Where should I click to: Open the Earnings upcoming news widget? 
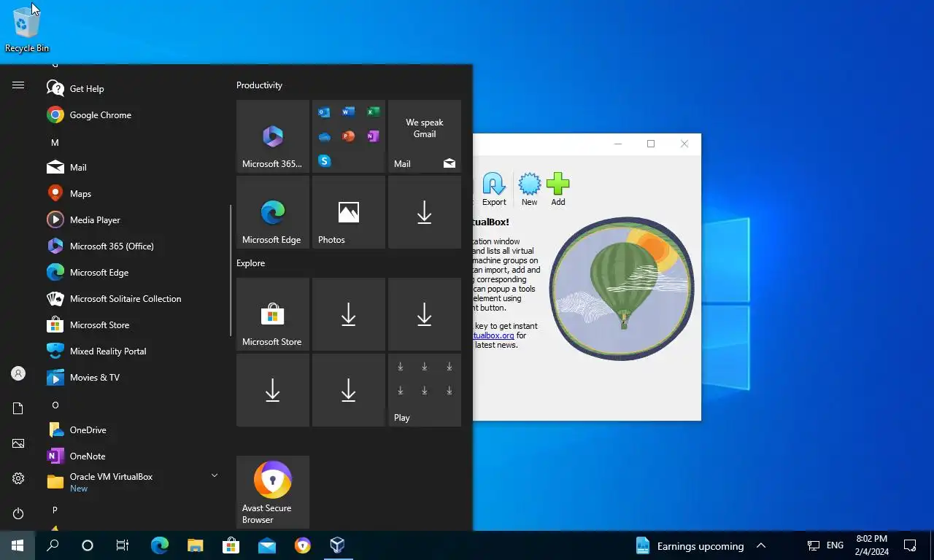pyautogui.click(x=690, y=545)
